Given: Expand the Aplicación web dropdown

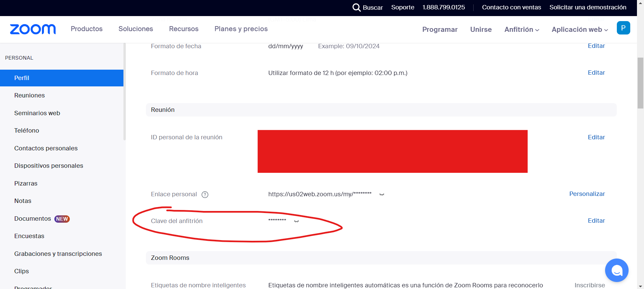Looking at the screenshot, I should pyautogui.click(x=580, y=29).
